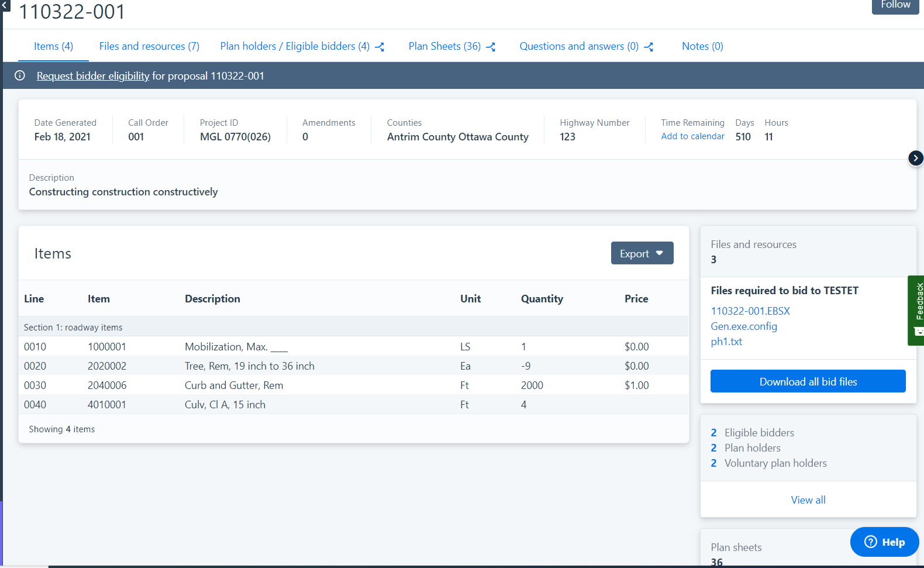Click the Follow button
The image size is (924, 568).
tap(895, 5)
